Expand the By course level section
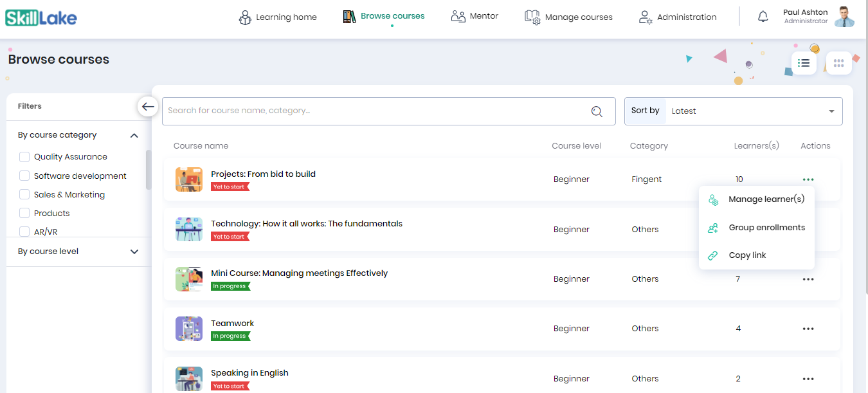Image resolution: width=868 pixels, height=393 pixels. [x=134, y=251]
